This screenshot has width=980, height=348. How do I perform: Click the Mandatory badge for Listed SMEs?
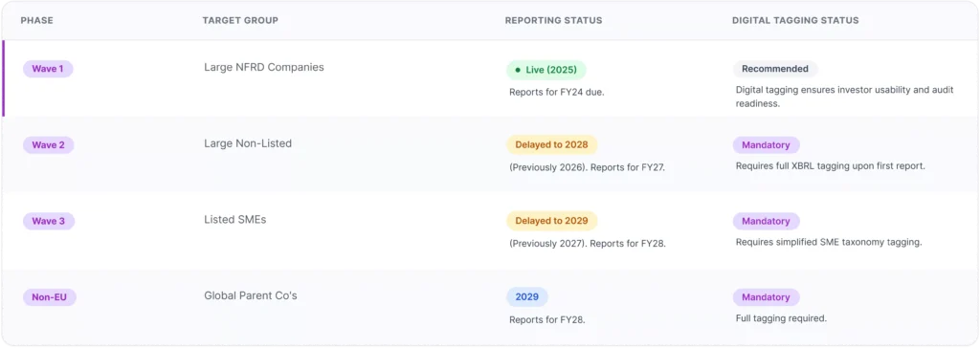pyautogui.click(x=767, y=221)
